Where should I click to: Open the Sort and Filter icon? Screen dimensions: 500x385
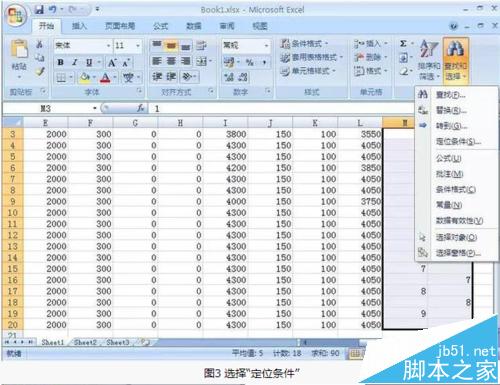click(429, 49)
